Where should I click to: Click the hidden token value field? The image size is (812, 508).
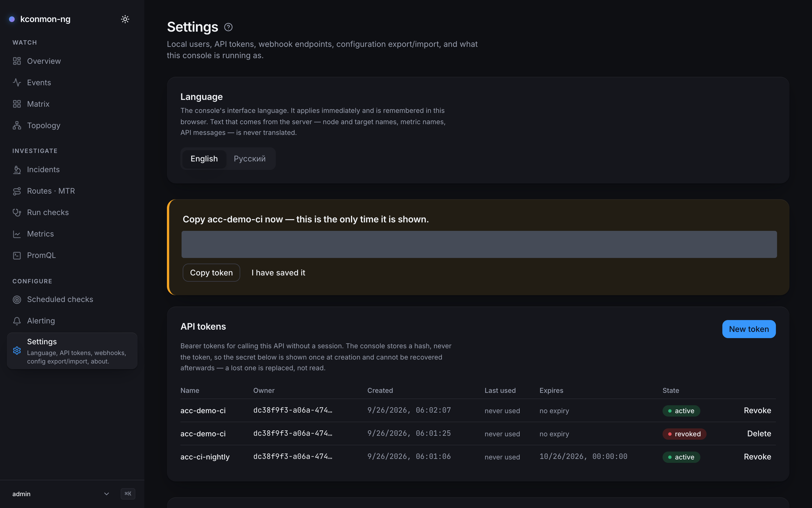tap(479, 245)
